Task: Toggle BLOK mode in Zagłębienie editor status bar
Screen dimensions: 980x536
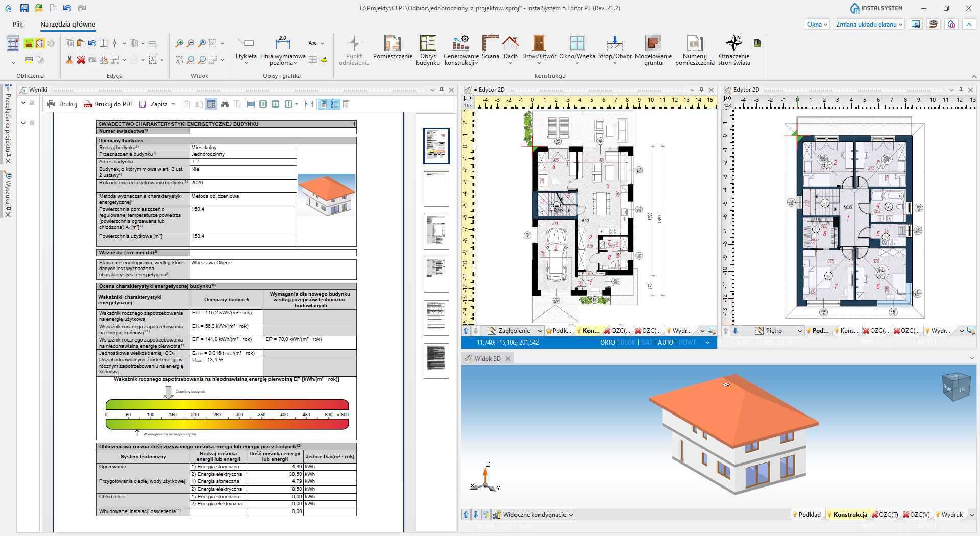Action: (628, 343)
